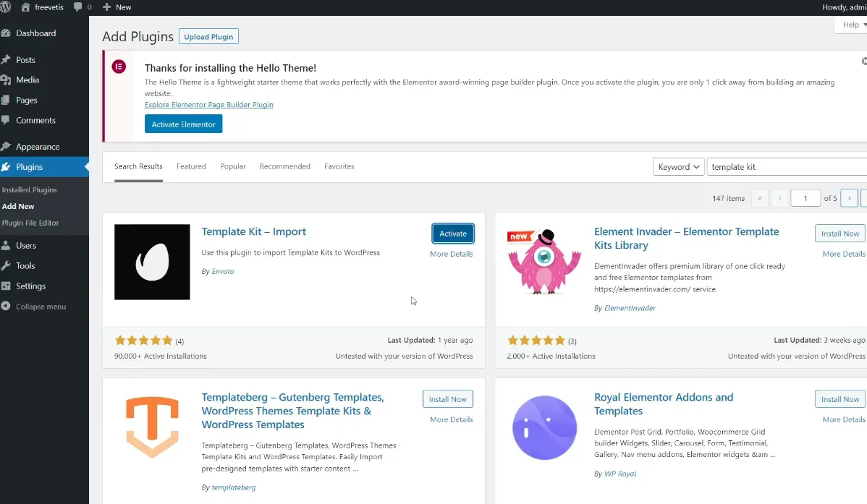
Task: Open the comments bubble in admin bar
Action: (x=83, y=7)
